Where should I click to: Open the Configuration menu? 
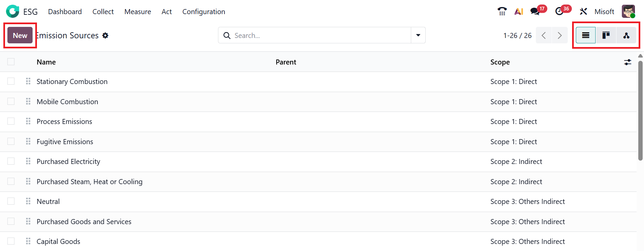click(204, 11)
